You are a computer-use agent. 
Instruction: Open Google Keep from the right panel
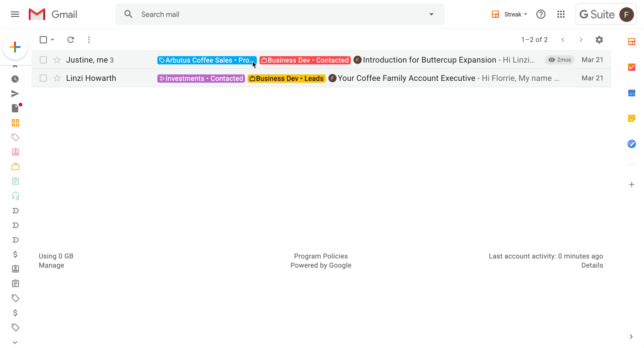631,118
